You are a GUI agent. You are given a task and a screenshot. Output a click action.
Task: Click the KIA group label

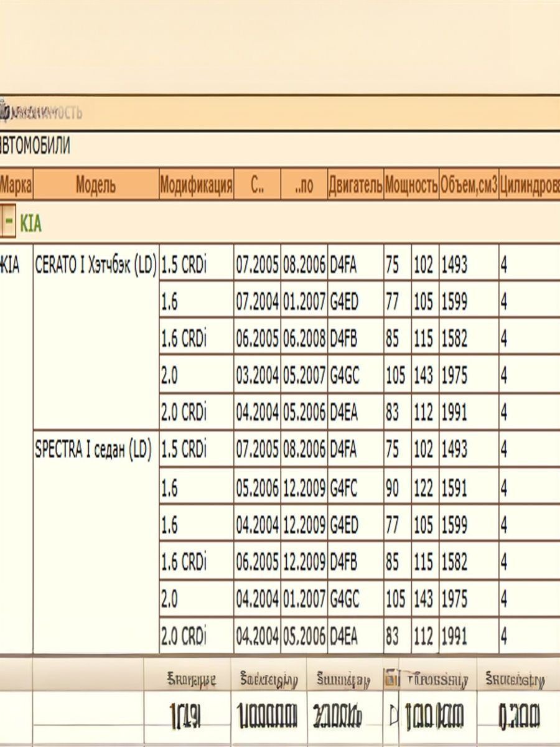(31, 223)
